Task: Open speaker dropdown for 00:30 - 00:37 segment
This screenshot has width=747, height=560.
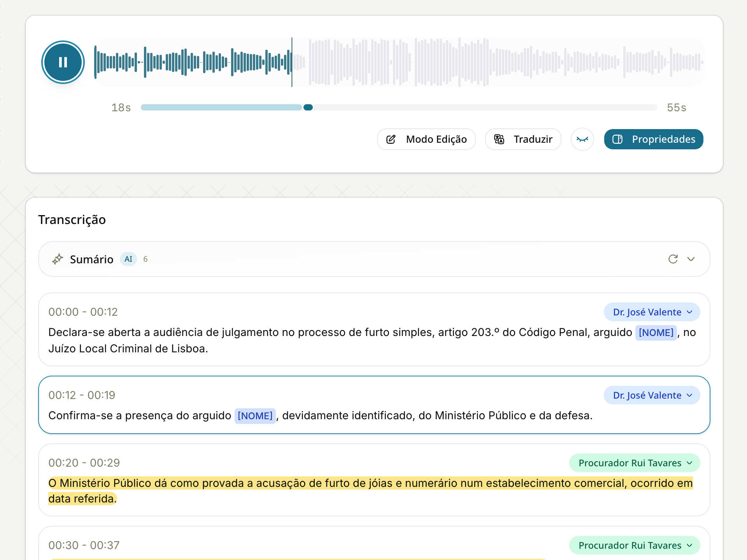Action: (x=635, y=545)
